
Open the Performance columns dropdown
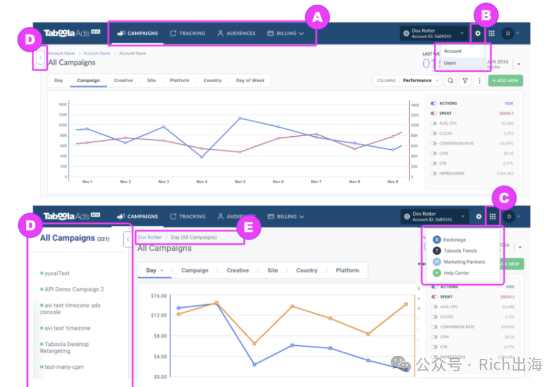[x=420, y=81]
